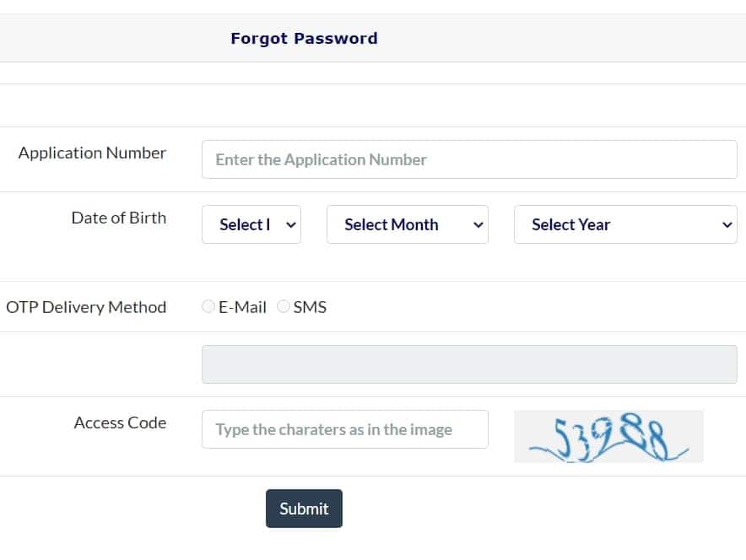Open the Select Day dropdown
The width and height of the screenshot is (746, 560).
(251, 224)
